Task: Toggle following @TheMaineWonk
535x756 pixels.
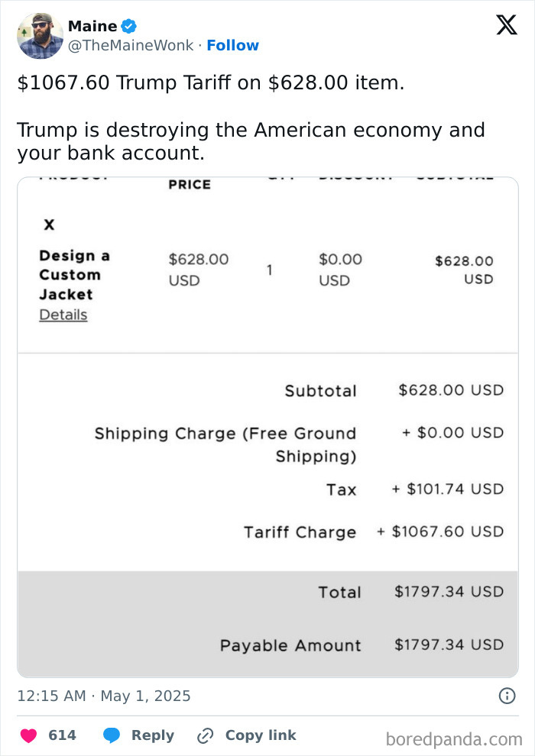Action: tap(232, 45)
